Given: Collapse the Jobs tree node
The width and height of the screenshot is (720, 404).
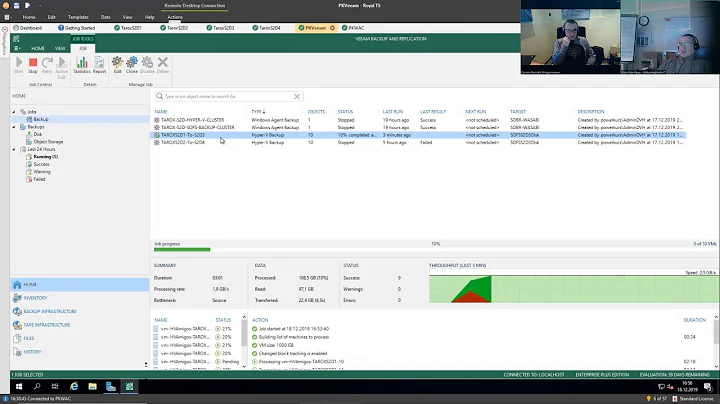Looking at the screenshot, I should click(14, 112).
